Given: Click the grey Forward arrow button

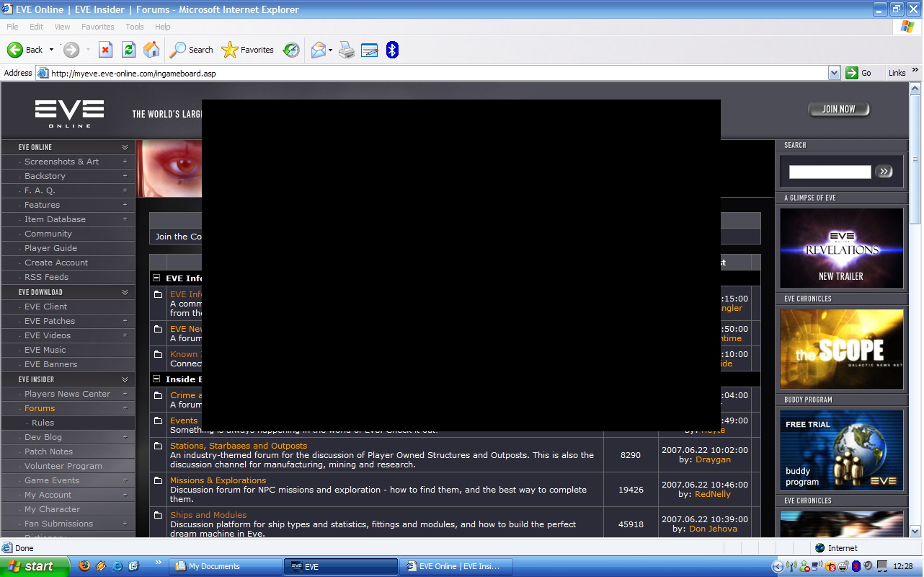Looking at the screenshot, I should coord(71,50).
